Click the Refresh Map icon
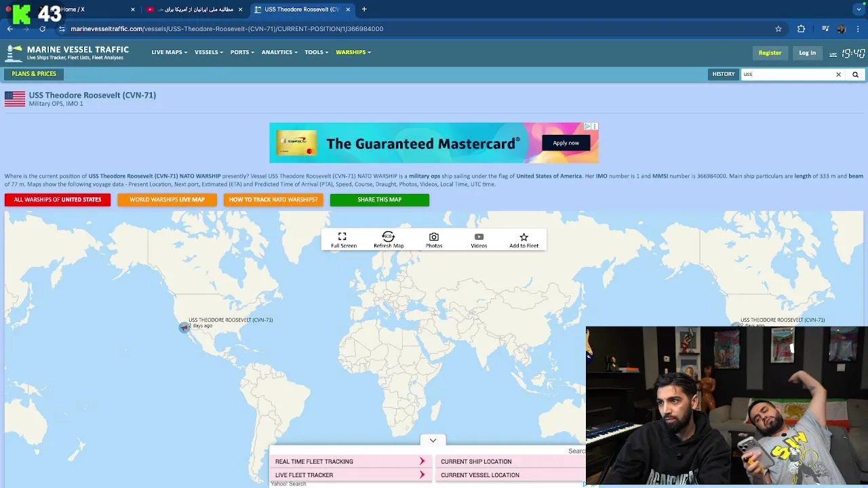Viewport: 868px width, 488px height. tap(388, 237)
